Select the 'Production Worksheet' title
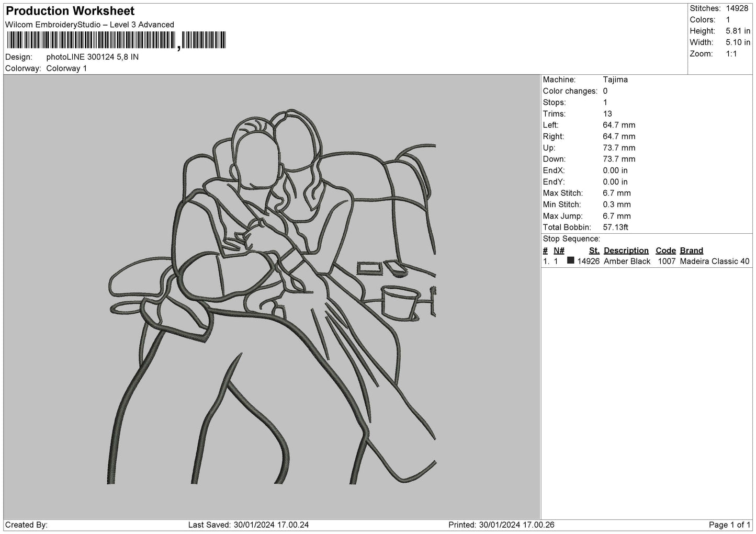The width and height of the screenshot is (756, 534). click(x=70, y=11)
